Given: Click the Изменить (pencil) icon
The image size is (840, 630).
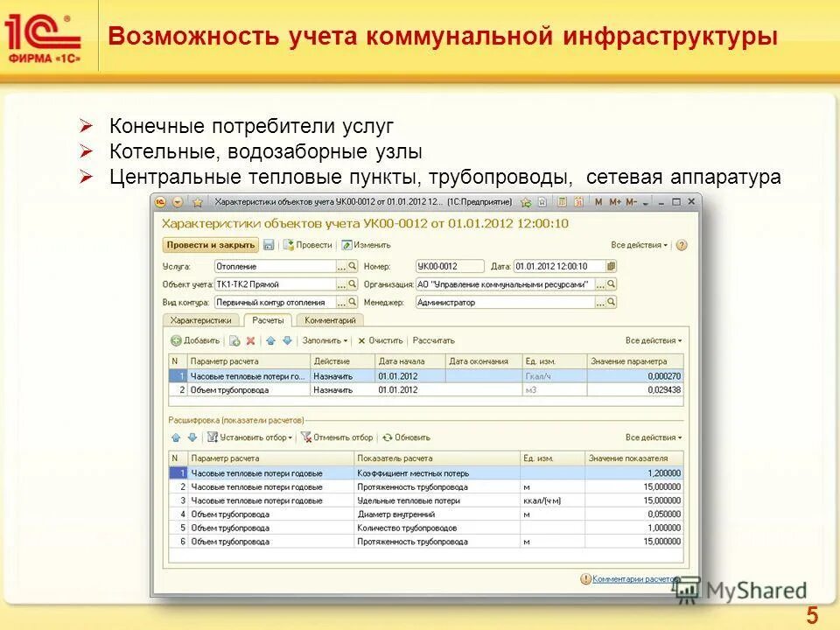Looking at the screenshot, I should tap(346, 245).
